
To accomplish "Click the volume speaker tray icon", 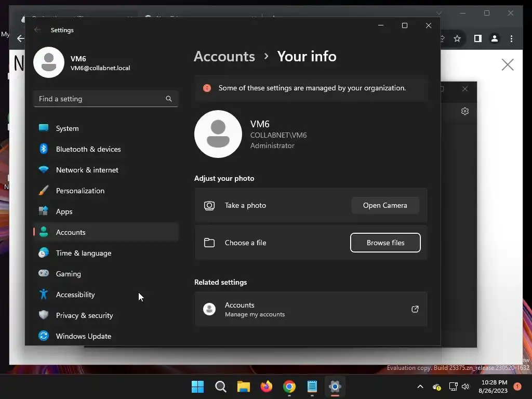I will (x=465, y=387).
